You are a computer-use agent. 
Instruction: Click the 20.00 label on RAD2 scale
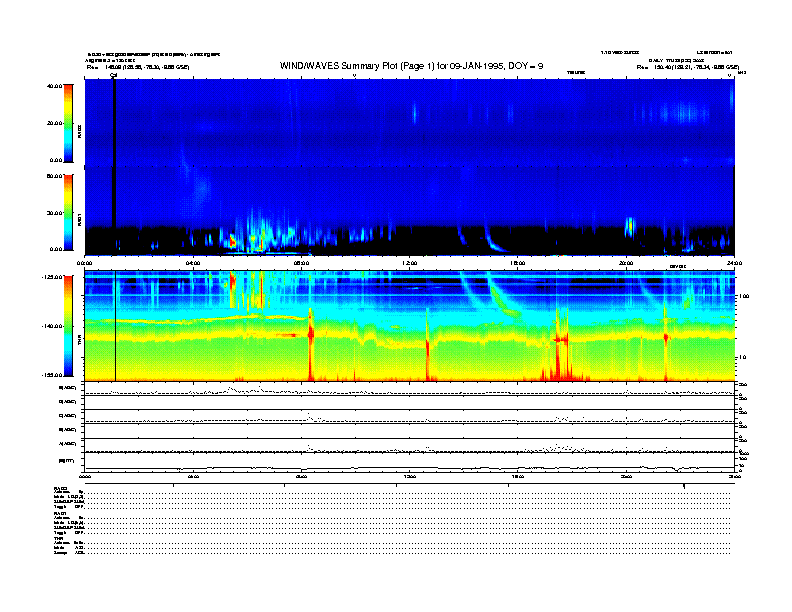(54, 123)
